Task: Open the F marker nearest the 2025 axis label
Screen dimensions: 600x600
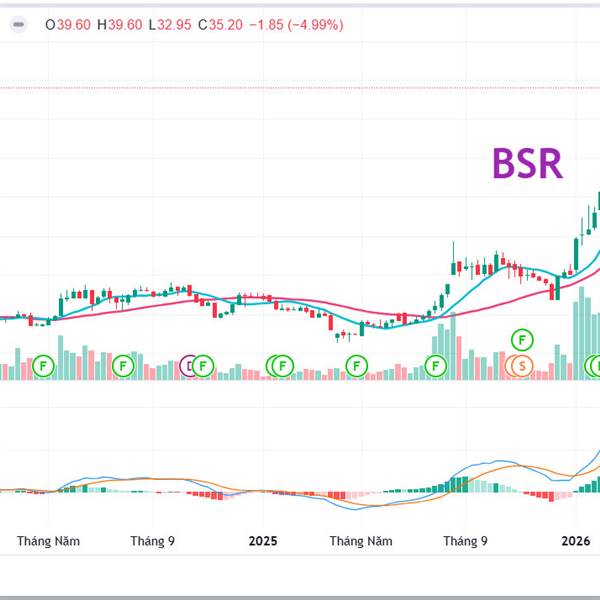Action: (x=283, y=366)
